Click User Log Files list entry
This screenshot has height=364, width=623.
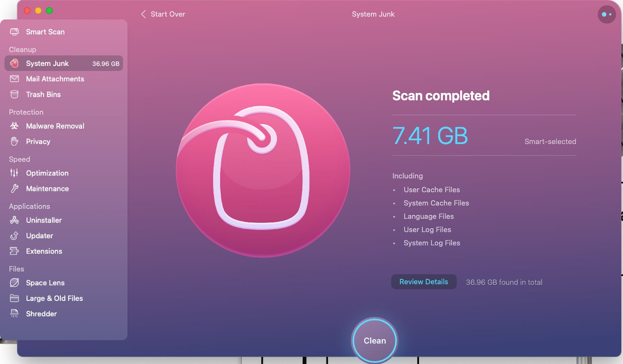427,230
